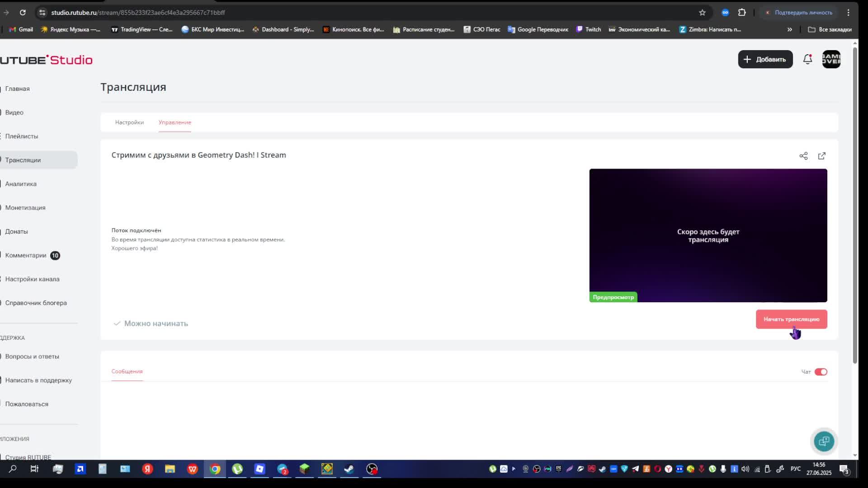
Task: Open Gmail bookmark
Action: pyautogui.click(x=21, y=29)
